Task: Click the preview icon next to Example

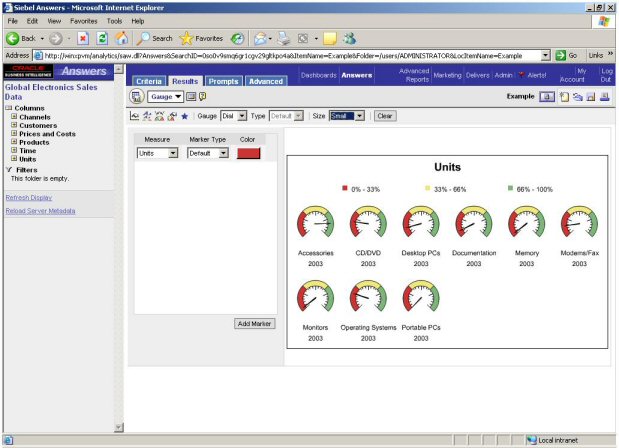Action: click(x=547, y=96)
